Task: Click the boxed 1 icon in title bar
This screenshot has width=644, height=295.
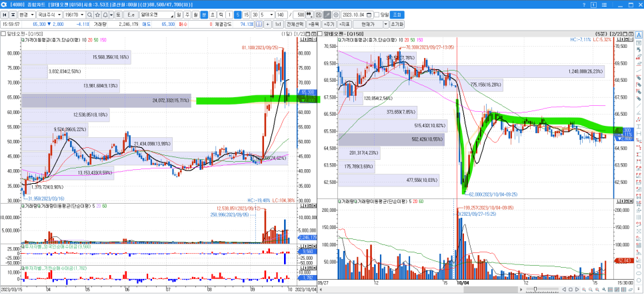Action: (x=594, y=5)
